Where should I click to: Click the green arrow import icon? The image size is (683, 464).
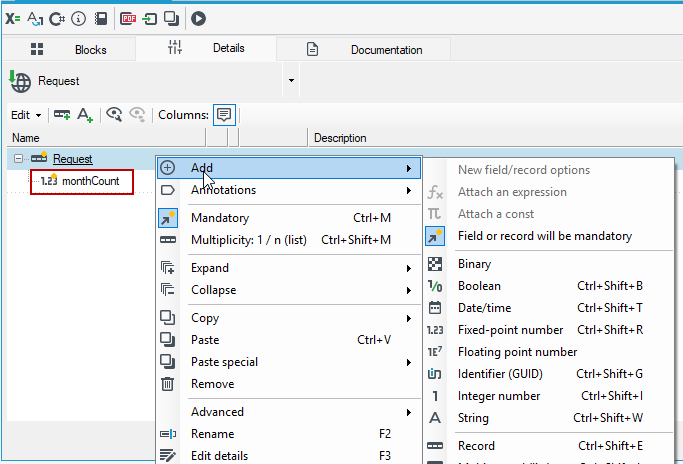point(150,19)
